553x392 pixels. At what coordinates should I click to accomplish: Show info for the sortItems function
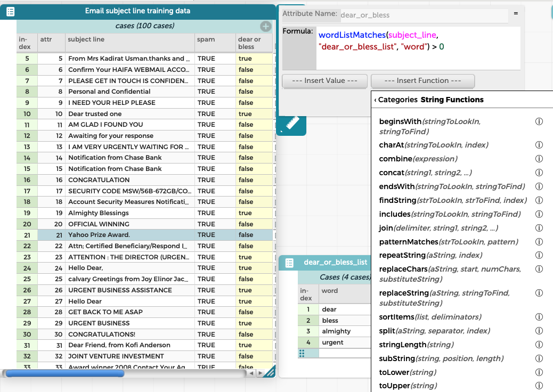[539, 317]
